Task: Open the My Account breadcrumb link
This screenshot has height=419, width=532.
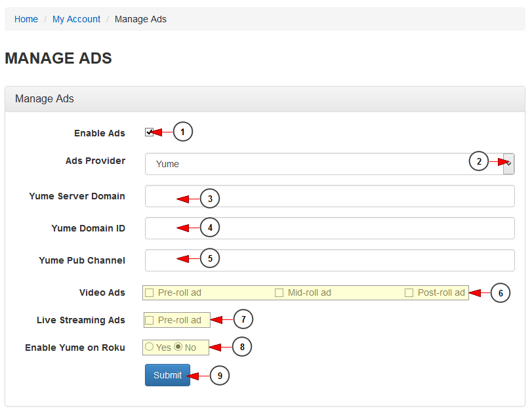Action: pos(76,19)
